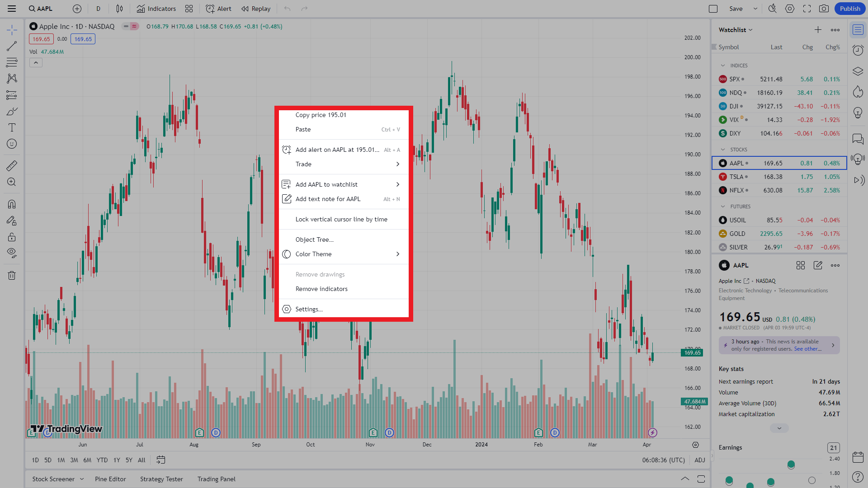Open Settings from context menu

coord(309,309)
